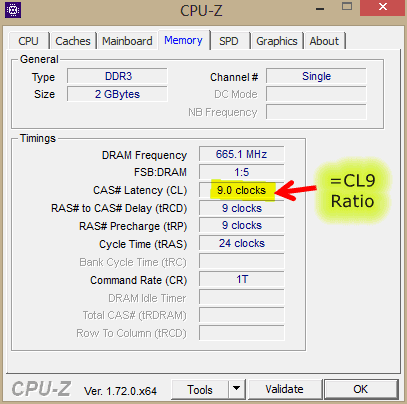Maximize the CPU-Z window
The height and width of the screenshot is (404, 407).
(347, 7)
